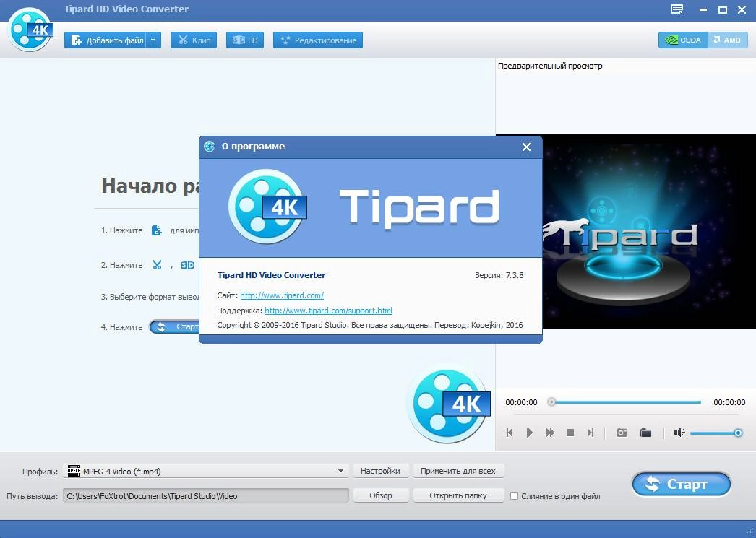Click the Открыть папку button

458,495
